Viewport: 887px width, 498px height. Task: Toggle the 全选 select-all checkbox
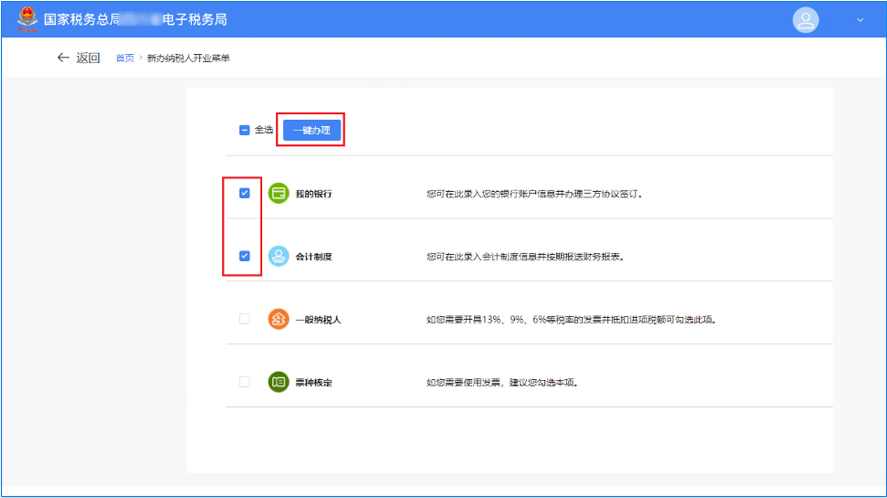coord(244,130)
